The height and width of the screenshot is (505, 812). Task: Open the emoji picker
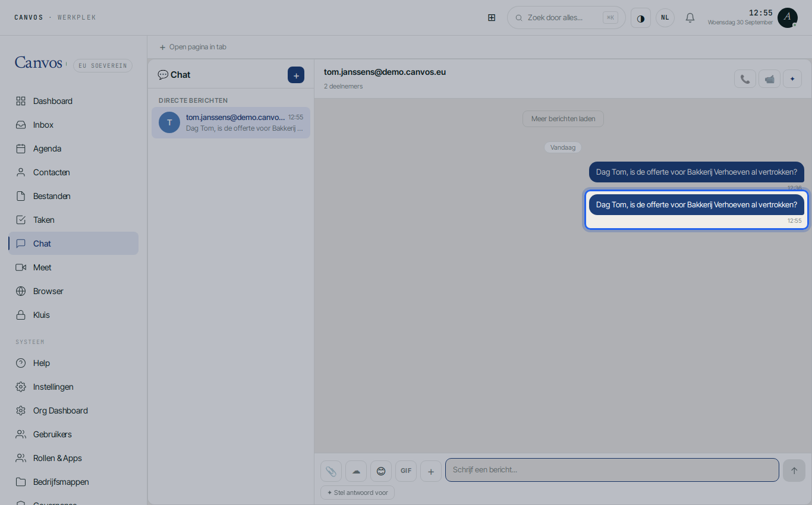click(381, 471)
